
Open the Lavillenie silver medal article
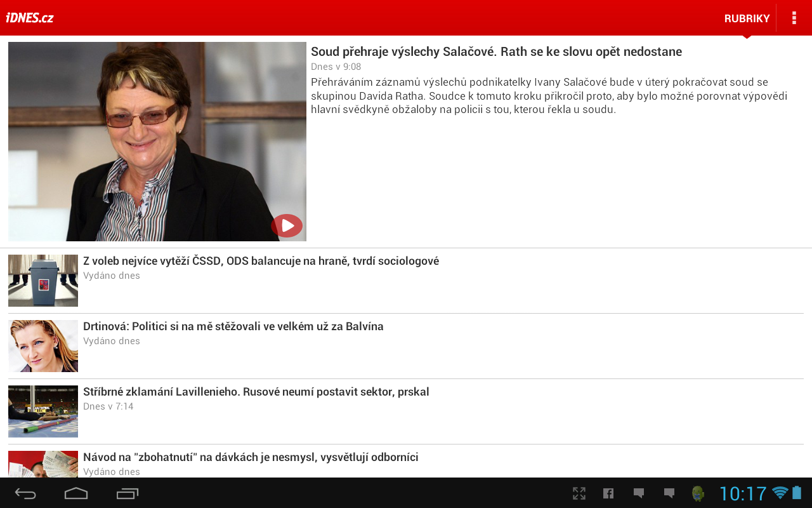[256, 391]
